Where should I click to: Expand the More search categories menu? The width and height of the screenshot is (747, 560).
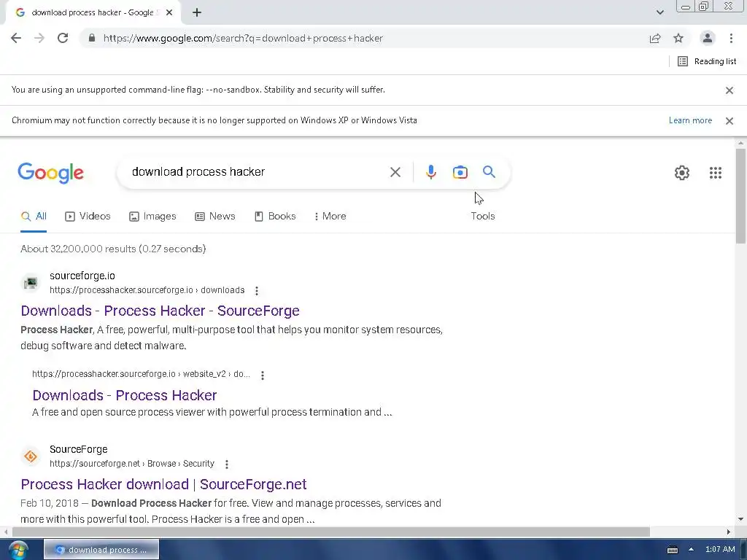point(330,216)
